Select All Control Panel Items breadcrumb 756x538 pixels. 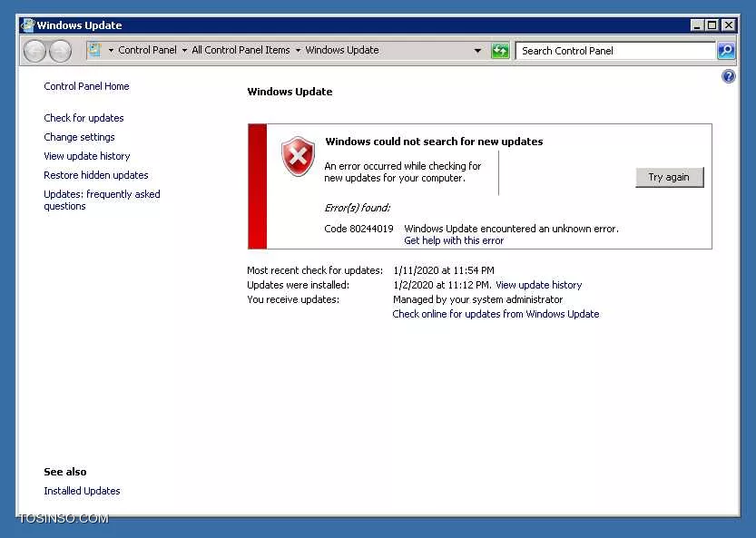pyautogui.click(x=241, y=50)
